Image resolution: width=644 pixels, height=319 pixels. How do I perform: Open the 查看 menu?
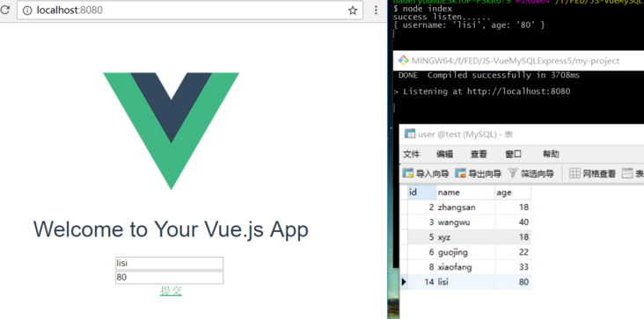pyautogui.click(x=479, y=154)
